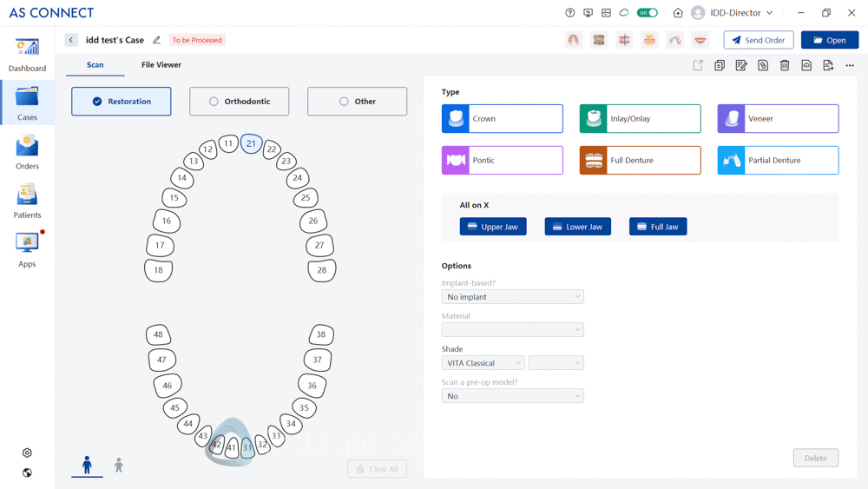This screenshot has width=868, height=489.
Task: Choose the Full Denture type
Action: pos(640,161)
